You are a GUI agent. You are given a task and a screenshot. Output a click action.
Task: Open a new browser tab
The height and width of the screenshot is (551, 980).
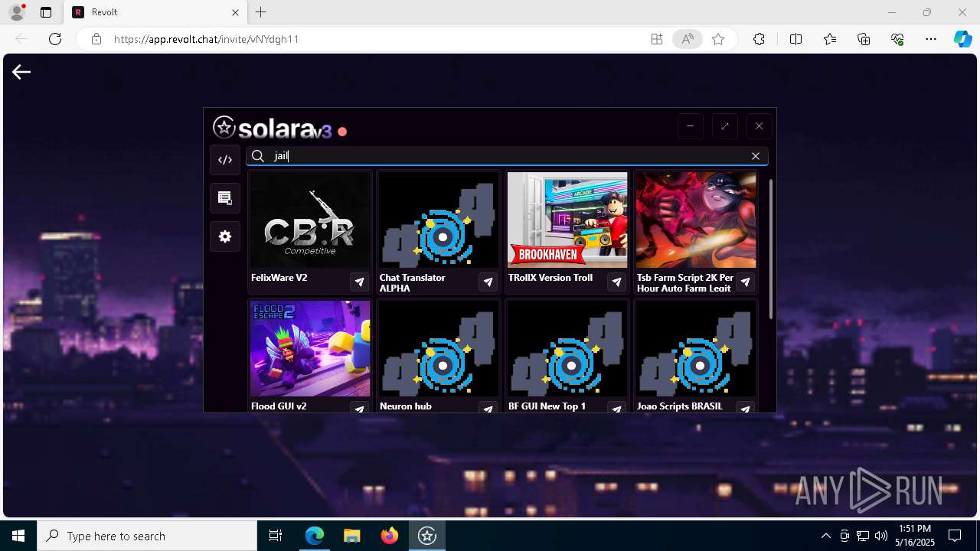click(x=261, y=12)
